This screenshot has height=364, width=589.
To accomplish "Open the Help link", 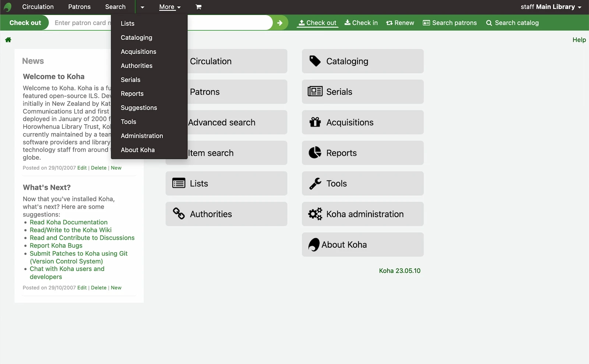I will (x=579, y=40).
